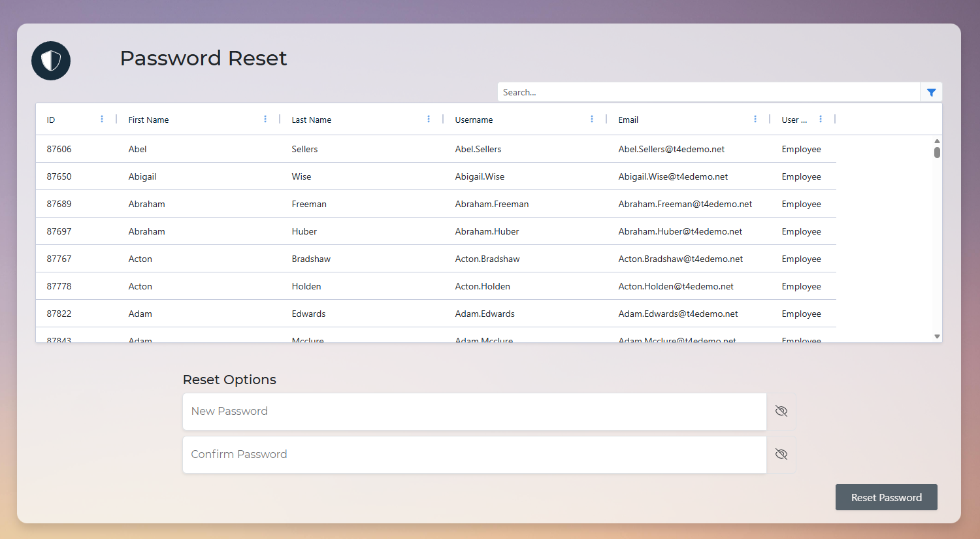
Task: Open the ID column options menu
Action: coord(101,119)
